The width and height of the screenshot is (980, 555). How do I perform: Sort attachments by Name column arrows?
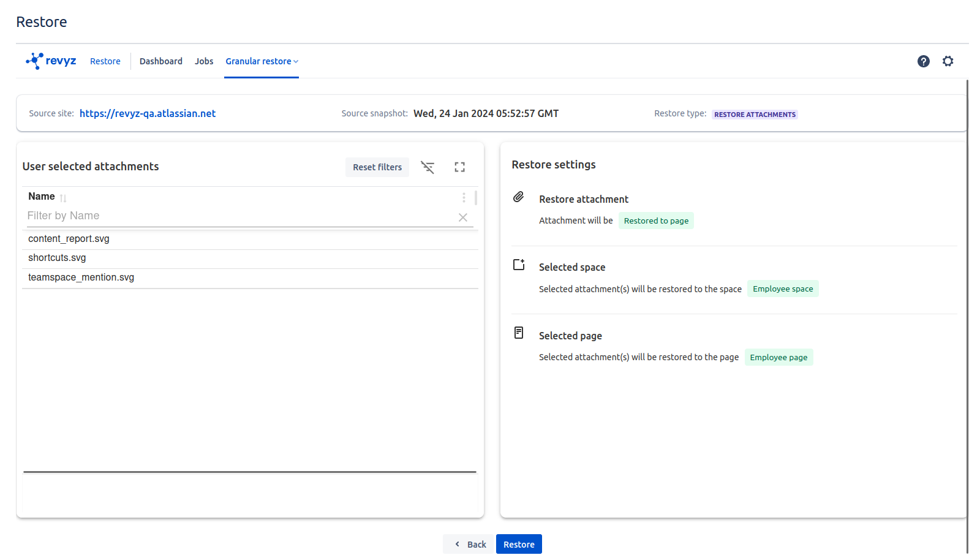(63, 198)
